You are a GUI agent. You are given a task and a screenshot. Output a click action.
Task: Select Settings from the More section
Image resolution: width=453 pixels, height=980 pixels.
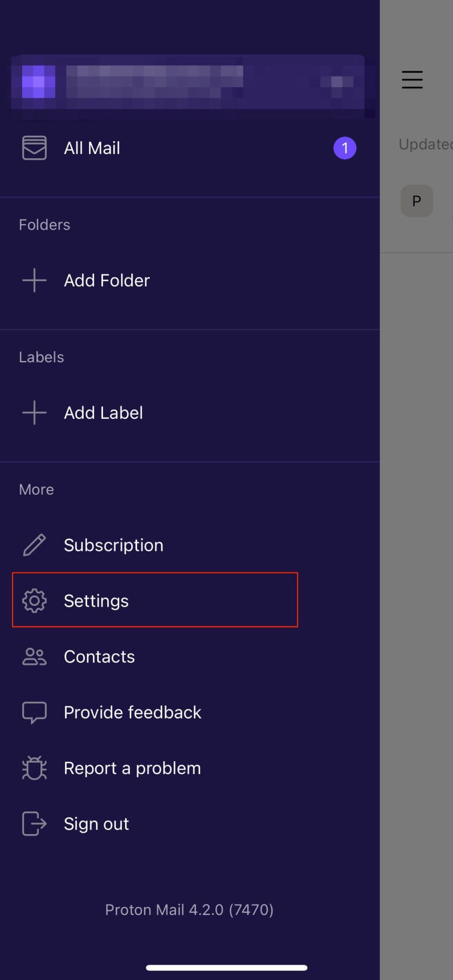click(96, 601)
